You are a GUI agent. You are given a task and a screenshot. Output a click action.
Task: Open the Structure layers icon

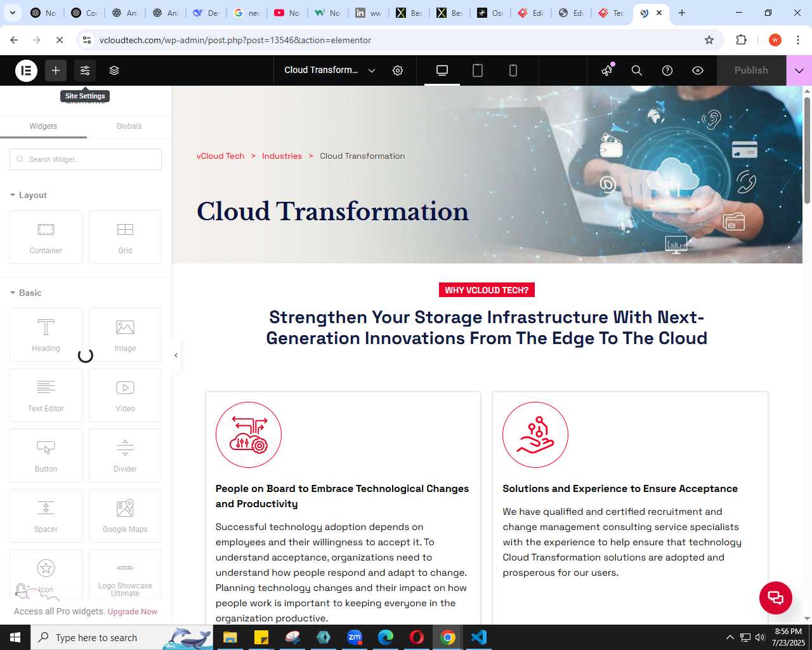(x=114, y=70)
